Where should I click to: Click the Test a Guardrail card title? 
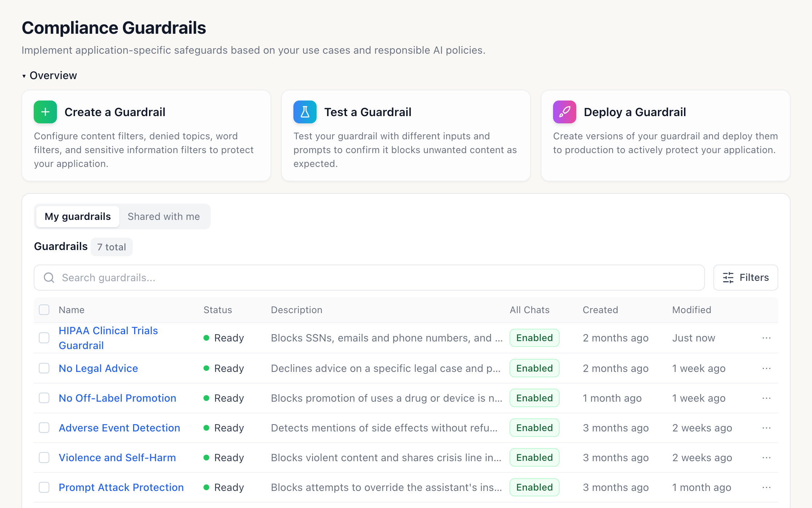(368, 112)
